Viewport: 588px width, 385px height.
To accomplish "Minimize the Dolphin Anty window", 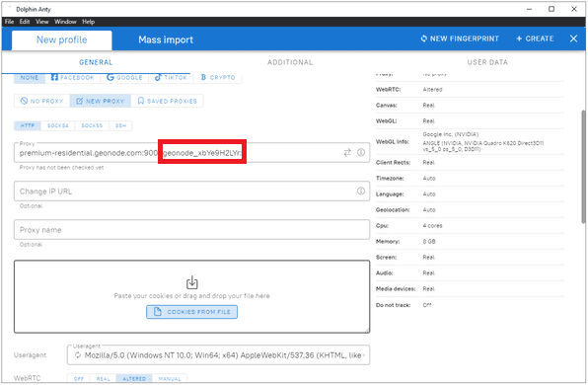I will click(x=529, y=9).
